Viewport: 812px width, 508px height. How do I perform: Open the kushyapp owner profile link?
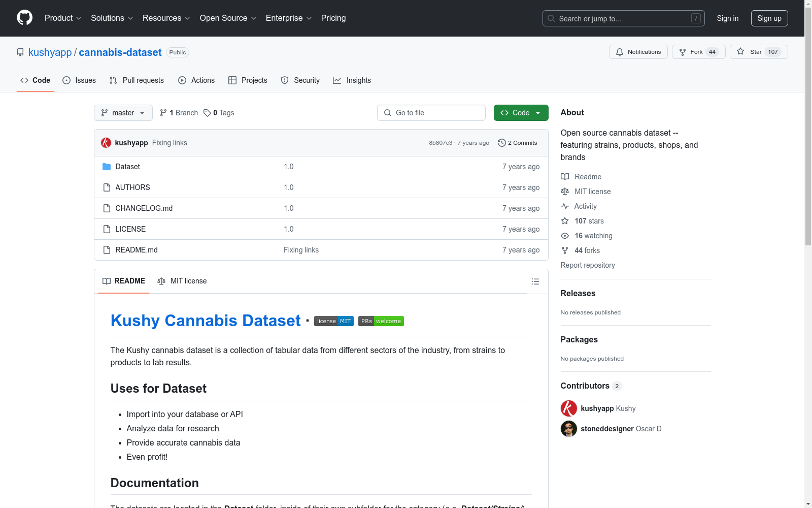pos(50,52)
